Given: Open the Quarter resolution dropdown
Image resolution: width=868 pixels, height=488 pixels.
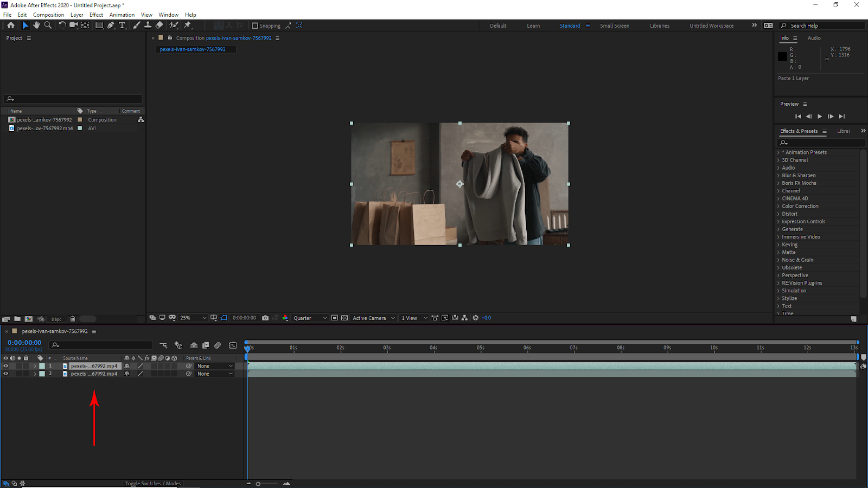Looking at the screenshot, I should 310,318.
